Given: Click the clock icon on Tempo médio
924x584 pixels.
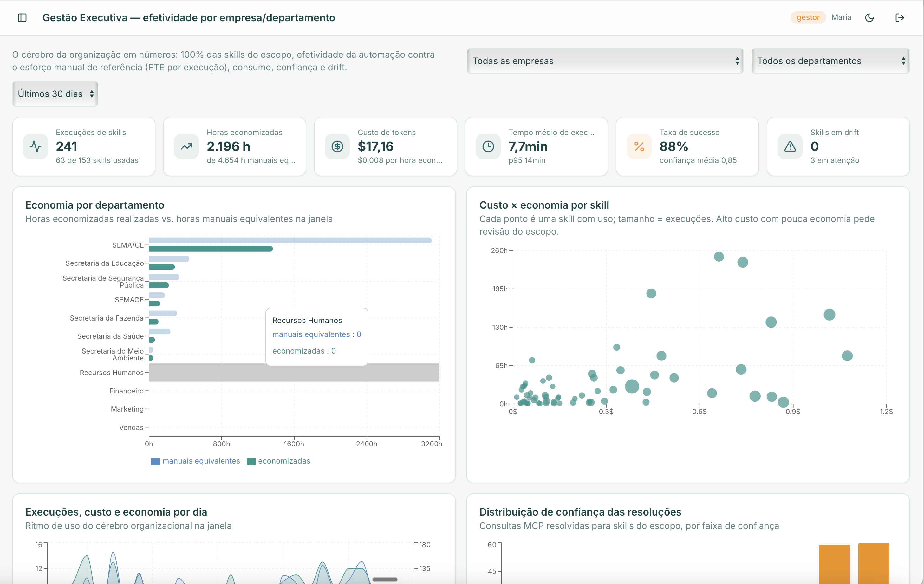Looking at the screenshot, I should [488, 146].
